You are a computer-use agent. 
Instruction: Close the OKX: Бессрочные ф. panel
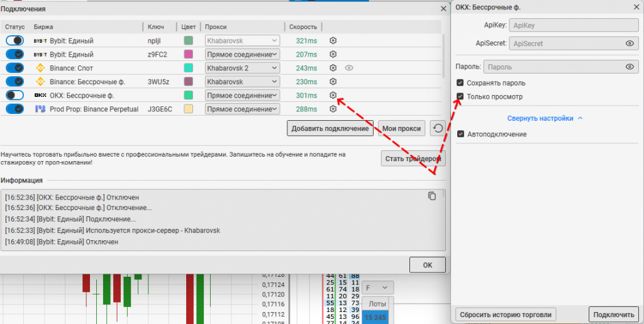pos(635,6)
